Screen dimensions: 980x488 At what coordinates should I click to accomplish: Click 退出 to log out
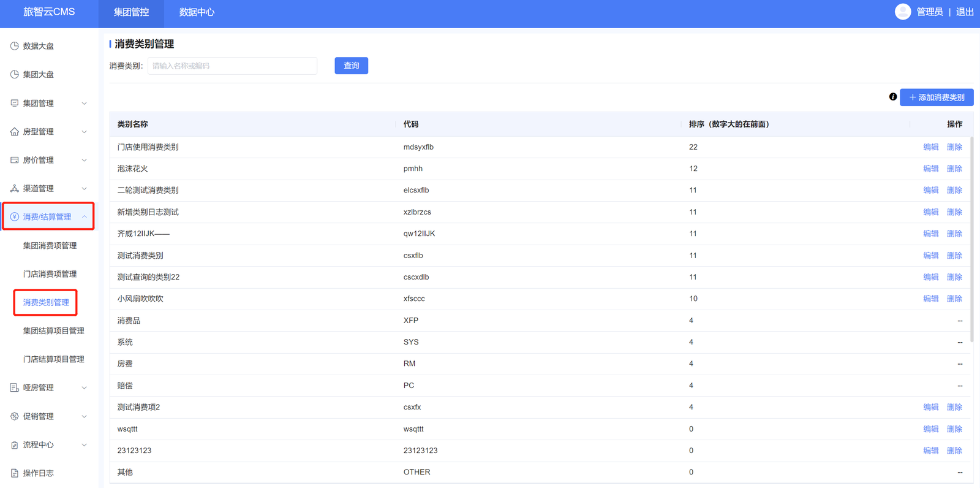[965, 12]
